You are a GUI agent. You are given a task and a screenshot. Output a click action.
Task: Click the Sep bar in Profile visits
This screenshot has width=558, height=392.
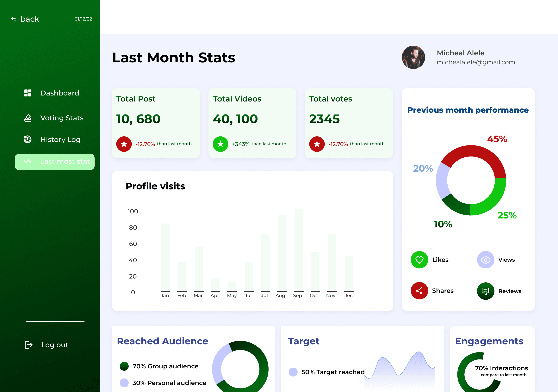[298, 250]
